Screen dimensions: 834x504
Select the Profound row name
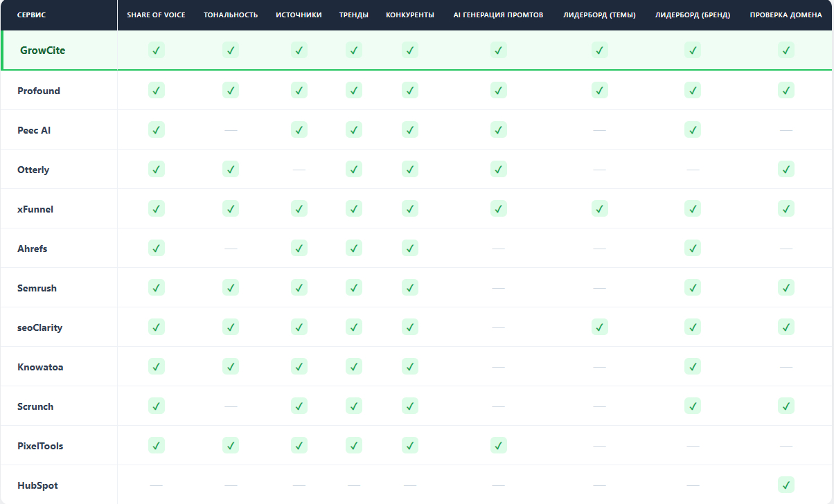coord(39,91)
